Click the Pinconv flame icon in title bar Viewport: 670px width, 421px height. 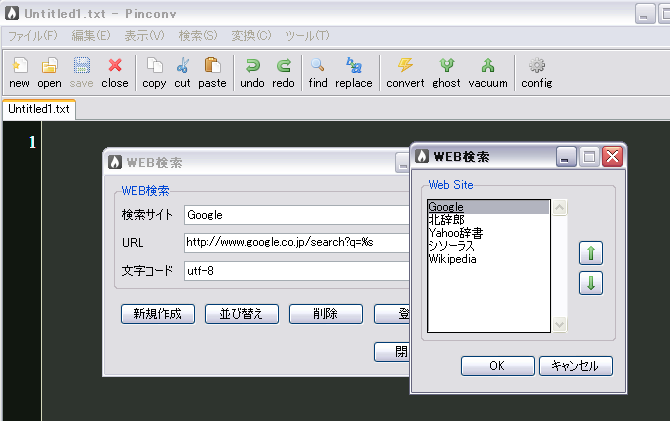pyautogui.click(x=12, y=13)
